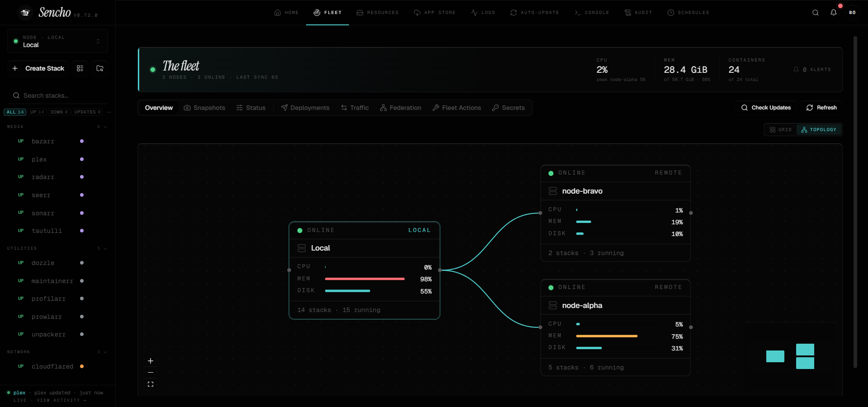Open the BO user avatar menu
Screen dimensions: 868x407
pyautogui.click(x=852, y=13)
